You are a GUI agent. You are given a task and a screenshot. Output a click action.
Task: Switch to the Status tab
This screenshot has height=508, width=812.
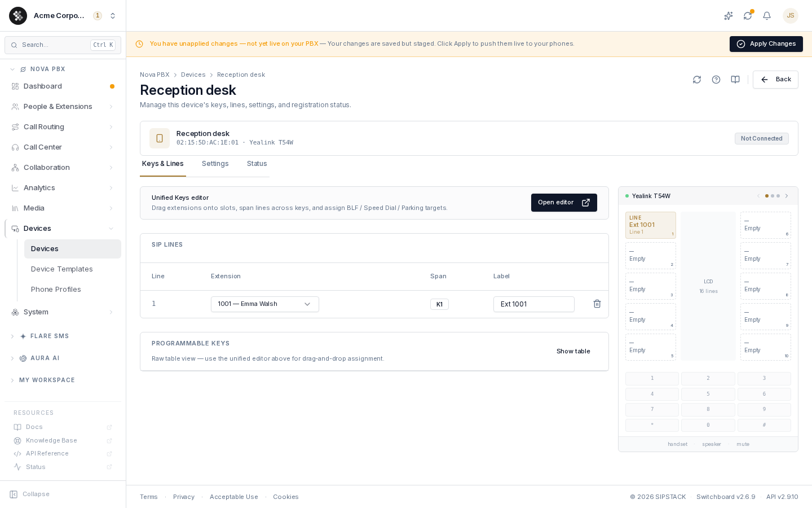(257, 164)
